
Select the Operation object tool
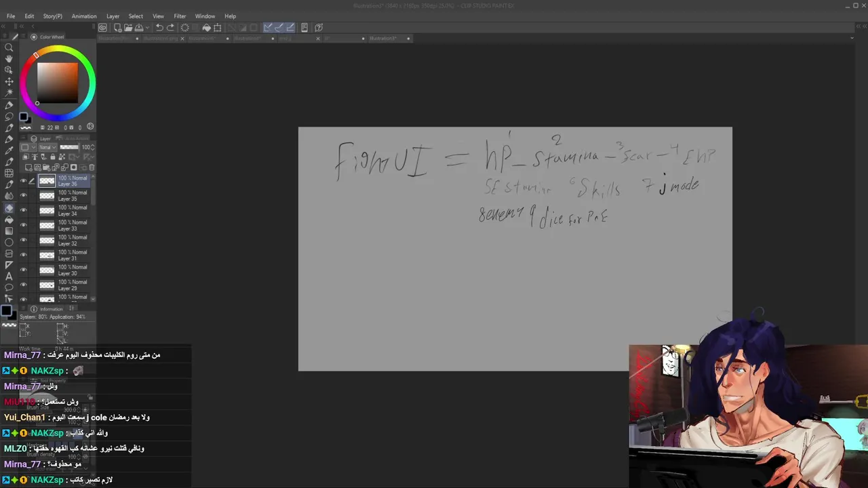(9, 70)
